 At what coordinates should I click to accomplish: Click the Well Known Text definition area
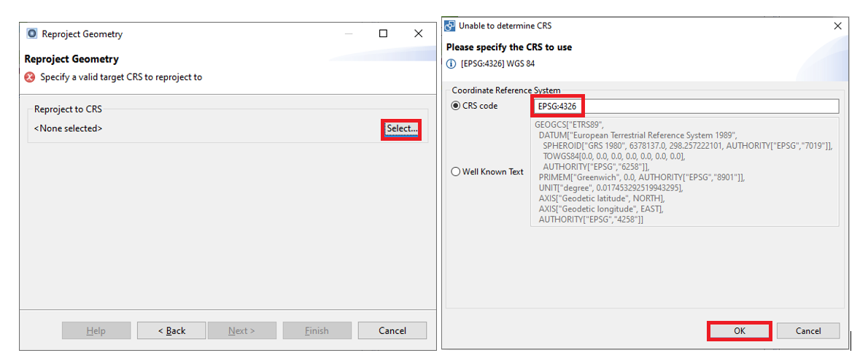685,171
